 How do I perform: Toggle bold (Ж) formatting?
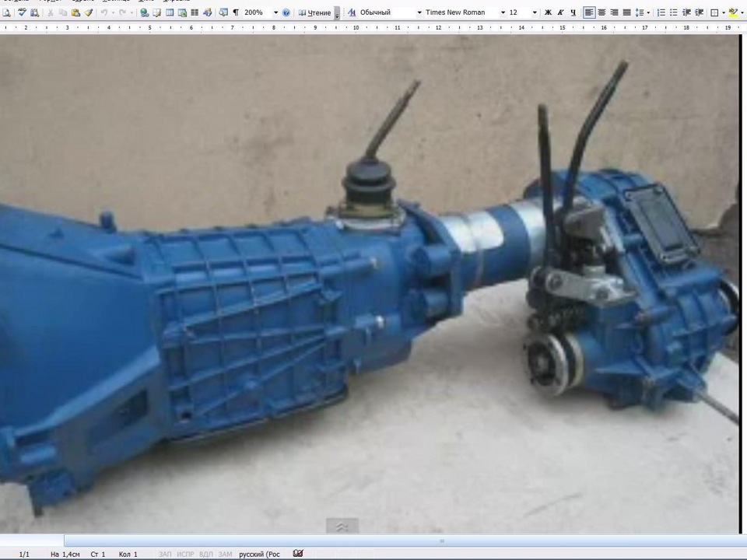point(548,13)
